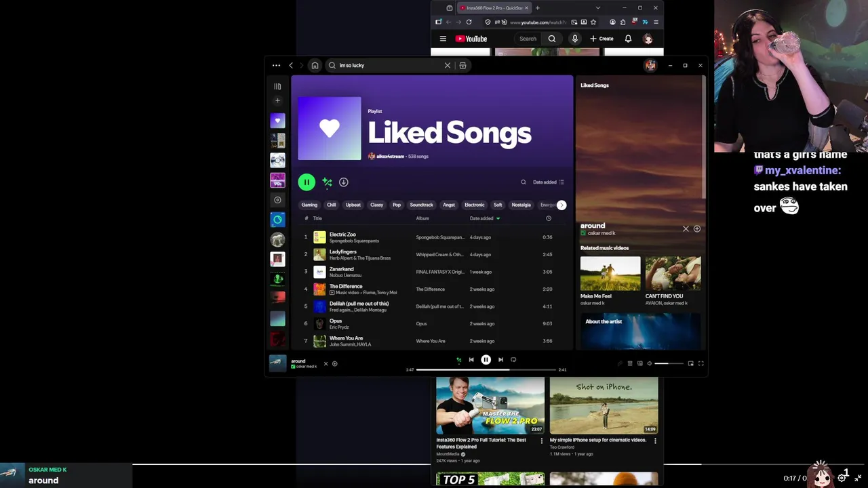Mute Spotify with speaker icon

coord(649,364)
